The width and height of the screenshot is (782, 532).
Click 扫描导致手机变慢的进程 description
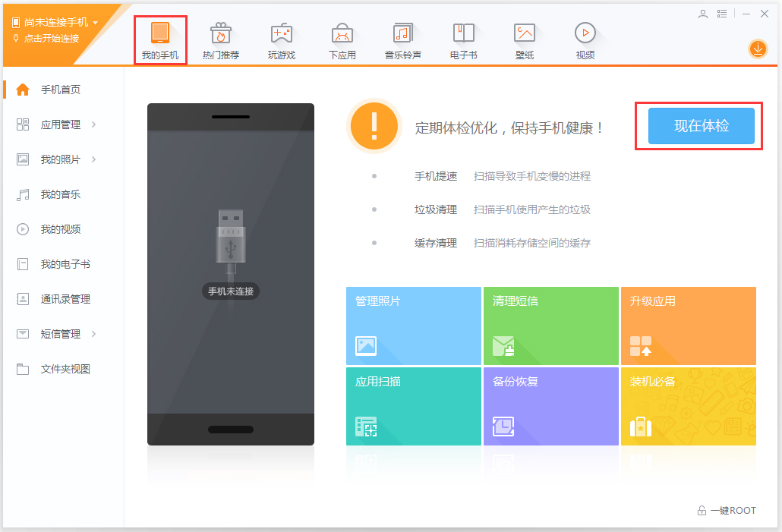[532, 176]
